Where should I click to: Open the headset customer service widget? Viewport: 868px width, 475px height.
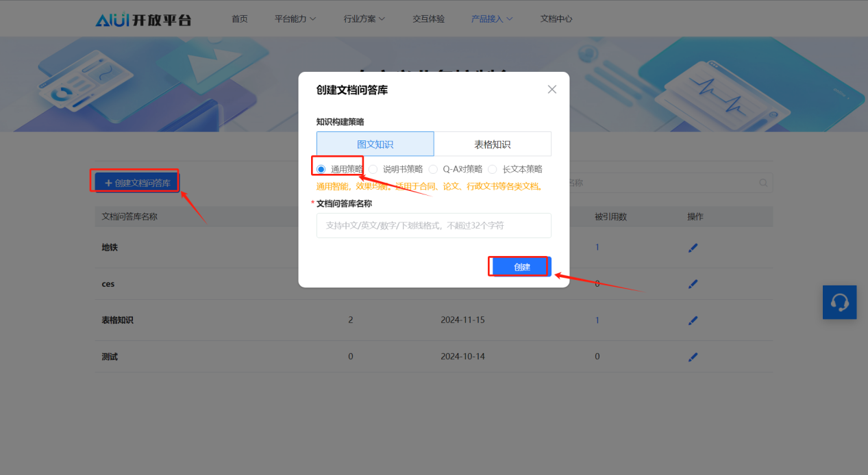point(839,302)
